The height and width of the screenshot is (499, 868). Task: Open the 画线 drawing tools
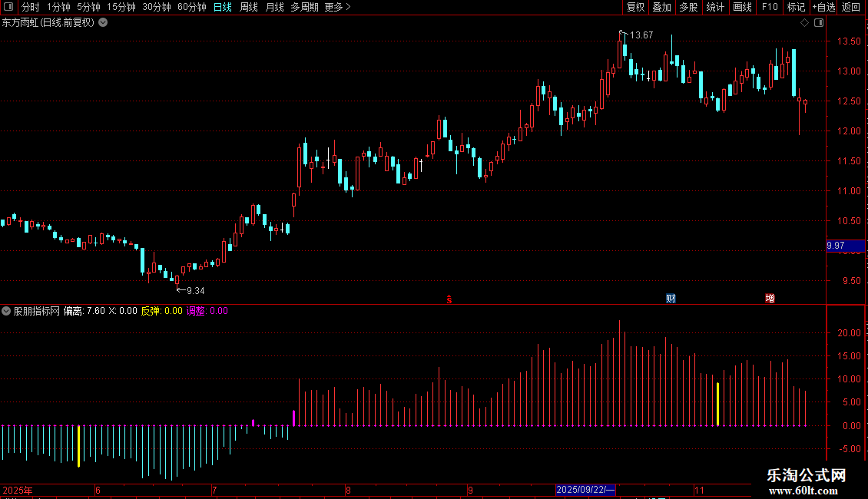coord(742,7)
